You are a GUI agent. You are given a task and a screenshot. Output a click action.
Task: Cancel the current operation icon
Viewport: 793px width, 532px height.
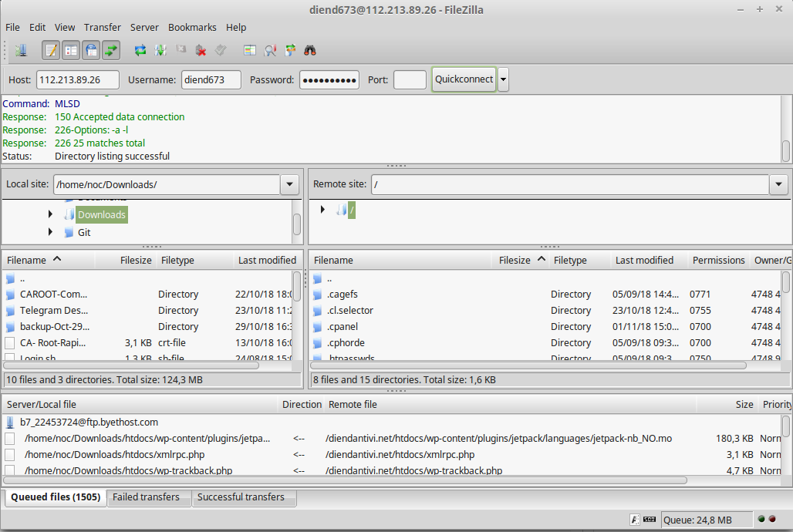click(x=181, y=49)
